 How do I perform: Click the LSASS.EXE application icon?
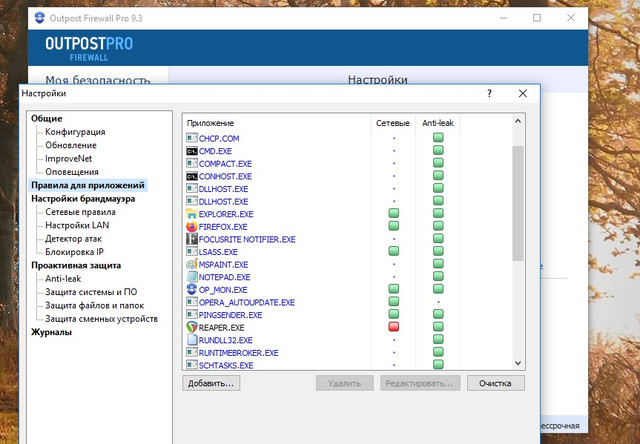click(192, 251)
